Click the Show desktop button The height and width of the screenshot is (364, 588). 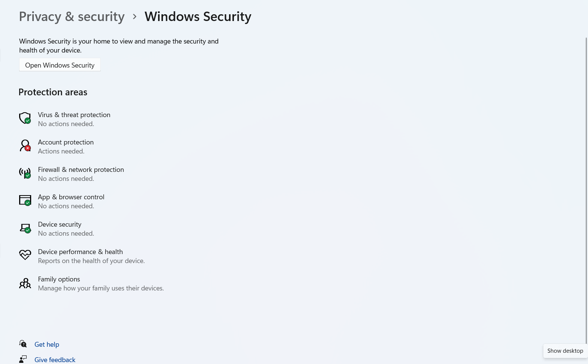tap(565, 351)
